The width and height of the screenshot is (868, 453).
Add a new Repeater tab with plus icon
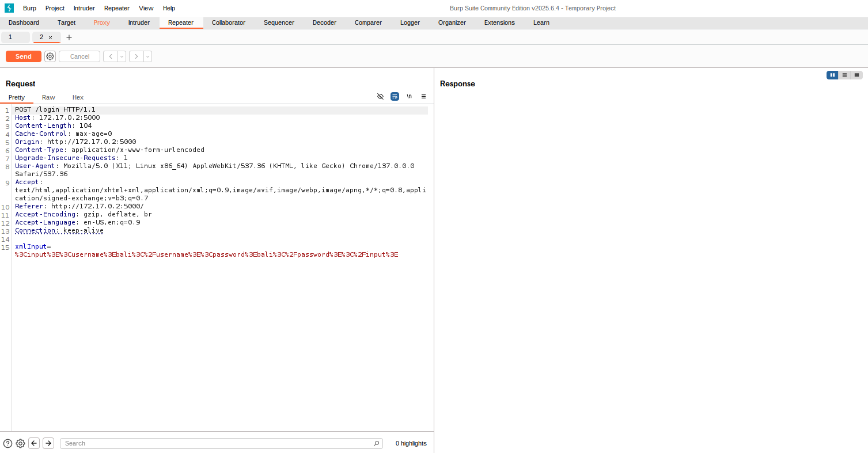coord(69,37)
